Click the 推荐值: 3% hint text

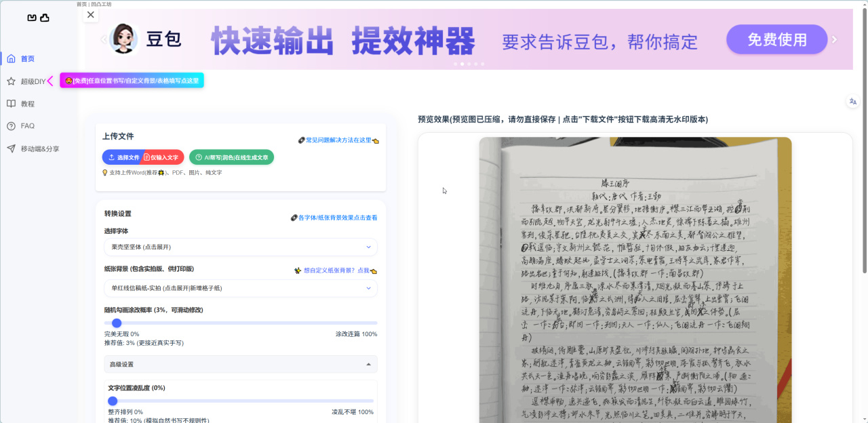tap(144, 343)
